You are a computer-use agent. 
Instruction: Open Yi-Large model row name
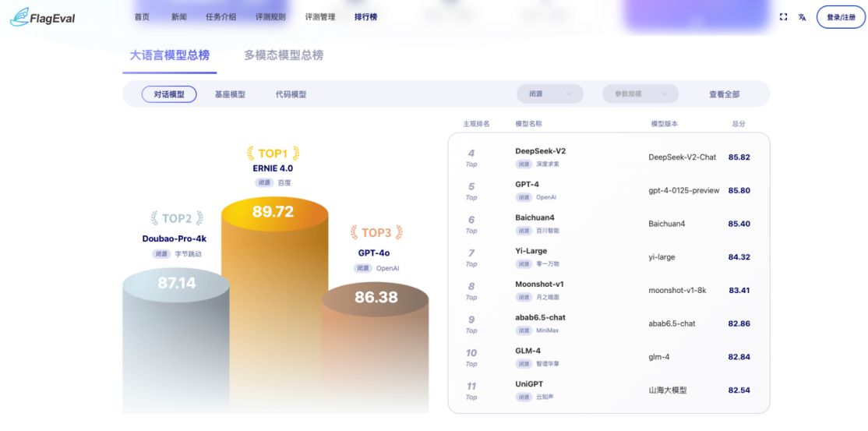click(531, 251)
